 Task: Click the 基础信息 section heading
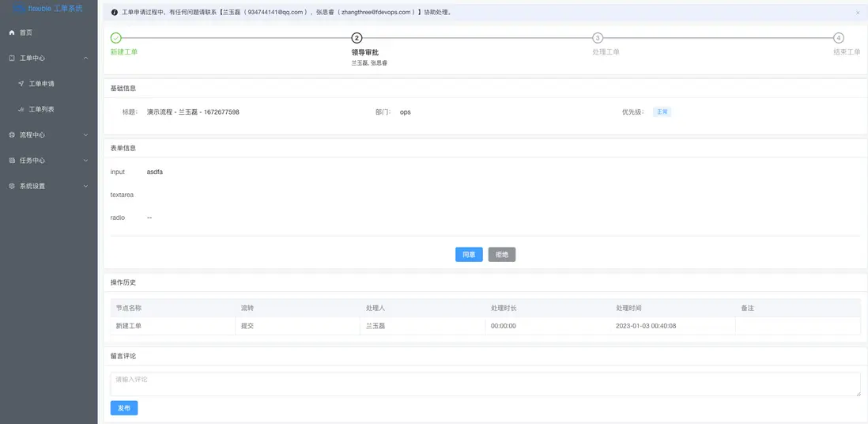[123, 88]
